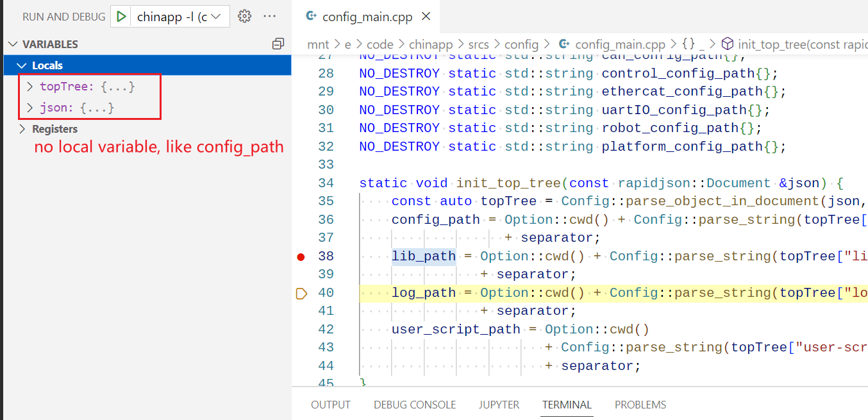
Task: Click the C++ file icon in the editor tab
Action: point(313,17)
